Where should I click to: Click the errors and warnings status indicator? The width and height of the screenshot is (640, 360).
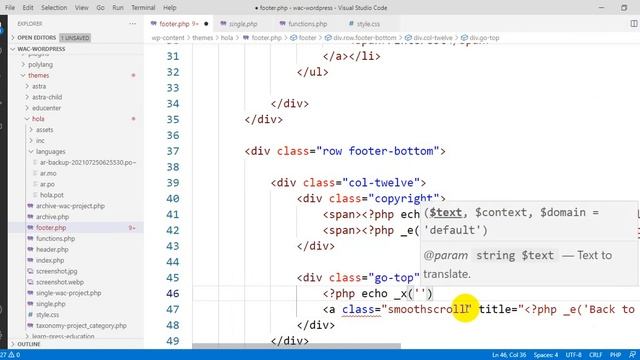pos(11,355)
